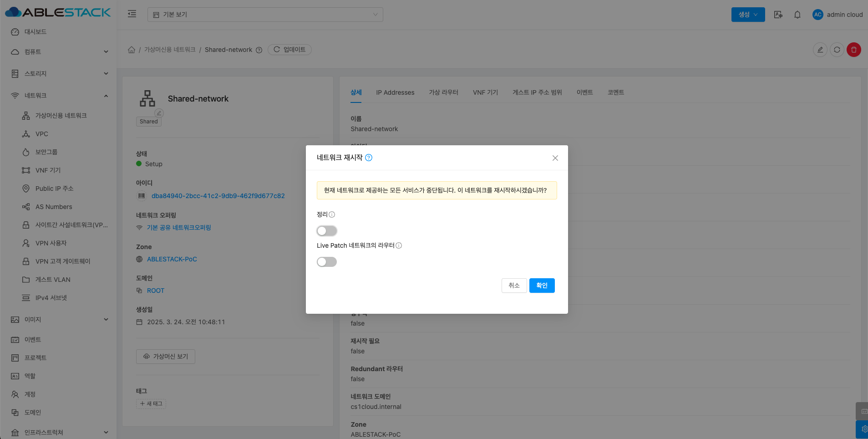The width and height of the screenshot is (868, 439).
Task: Click the notification bell icon
Action: point(797,15)
